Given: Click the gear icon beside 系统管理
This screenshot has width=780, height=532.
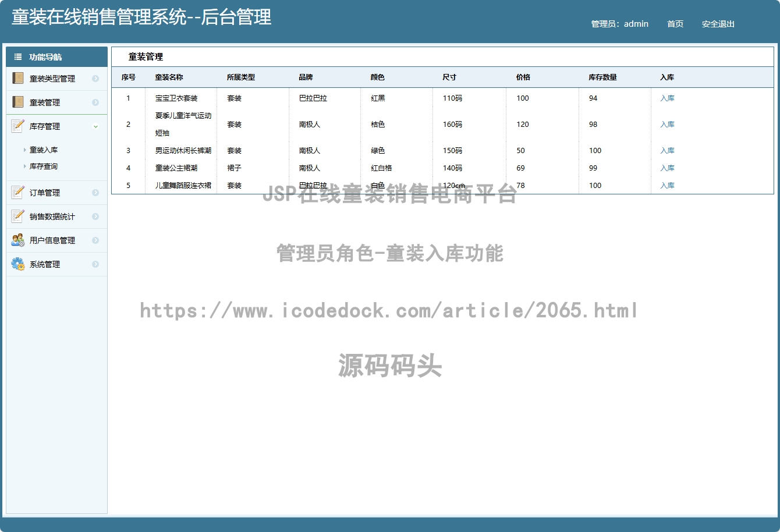Looking at the screenshot, I should [x=17, y=264].
